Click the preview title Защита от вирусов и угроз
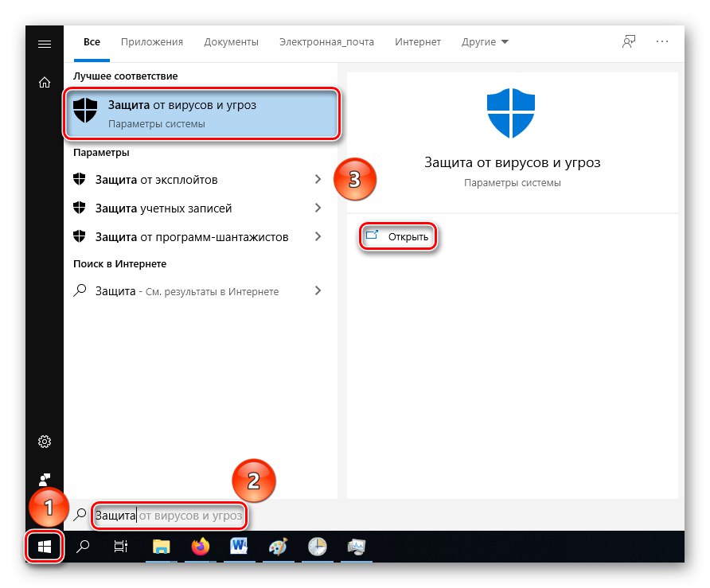The image size is (710, 588). (512, 162)
